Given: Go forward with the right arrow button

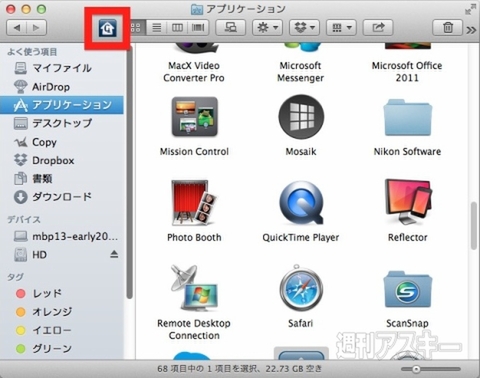Looking at the screenshot, I should click(x=36, y=28).
